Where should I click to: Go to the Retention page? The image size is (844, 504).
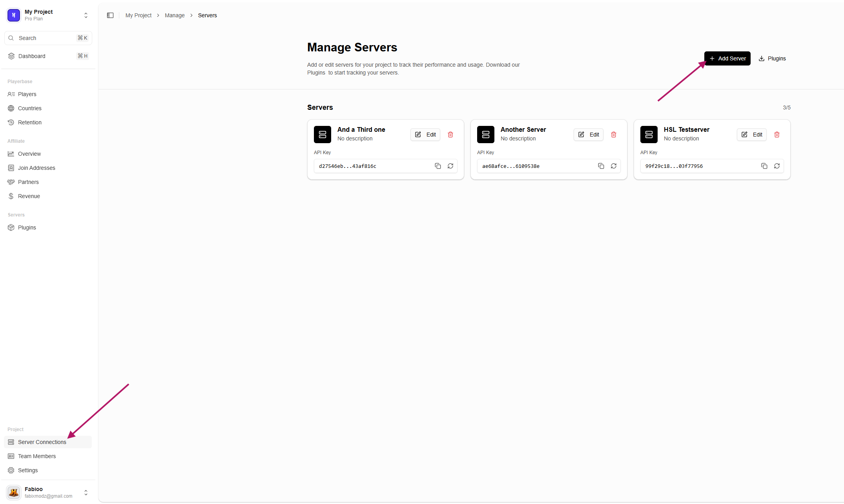29,122
